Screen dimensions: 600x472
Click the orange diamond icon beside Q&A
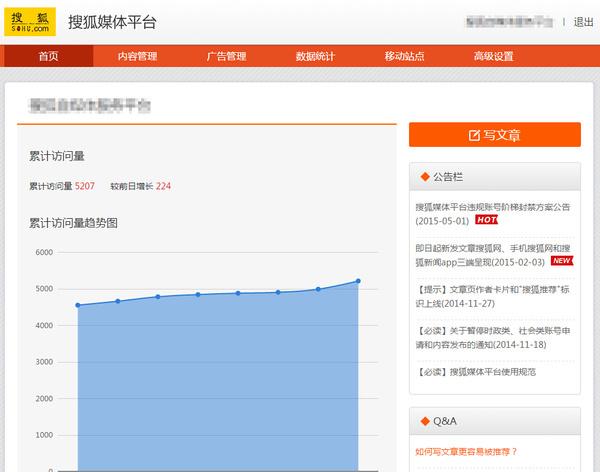pyautogui.click(x=425, y=421)
